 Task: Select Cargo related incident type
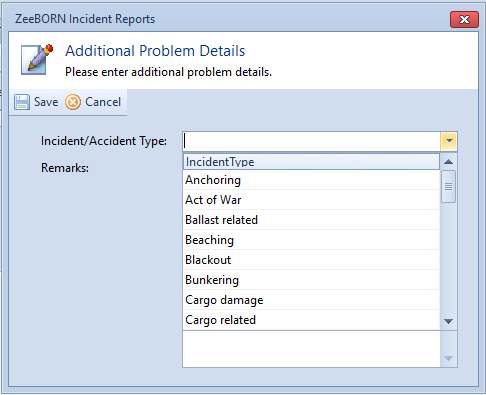pyautogui.click(x=311, y=320)
